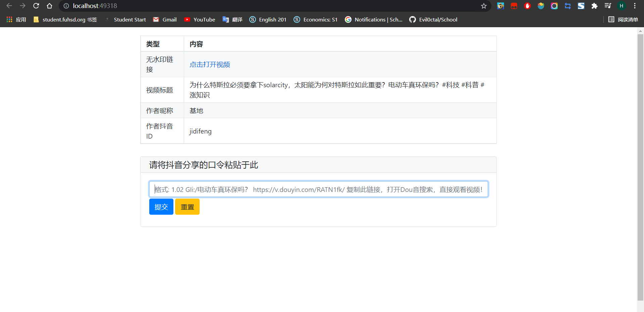
Task: Open the 点击打开视频 video link
Action: pyautogui.click(x=210, y=64)
